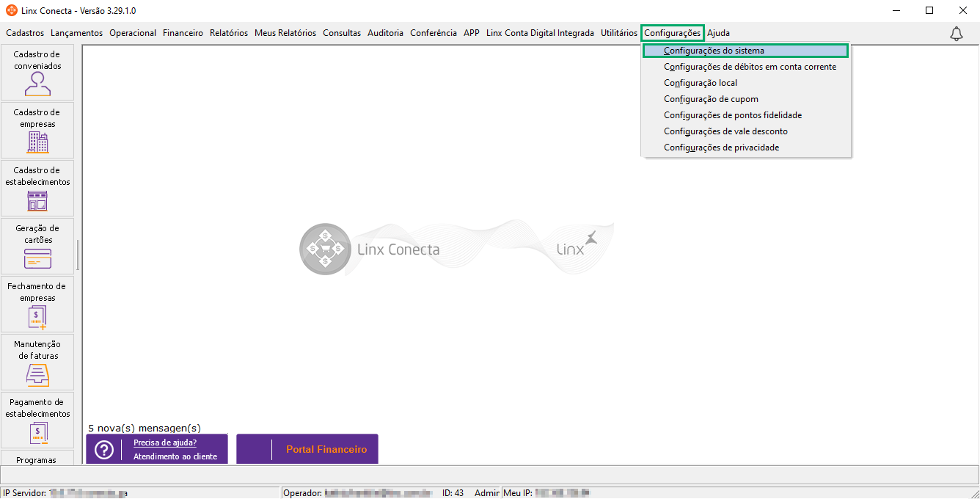Viewport: 980px width, 499px height.
Task: Click the ID: 43 status bar entry
Action: coord(453,493)
